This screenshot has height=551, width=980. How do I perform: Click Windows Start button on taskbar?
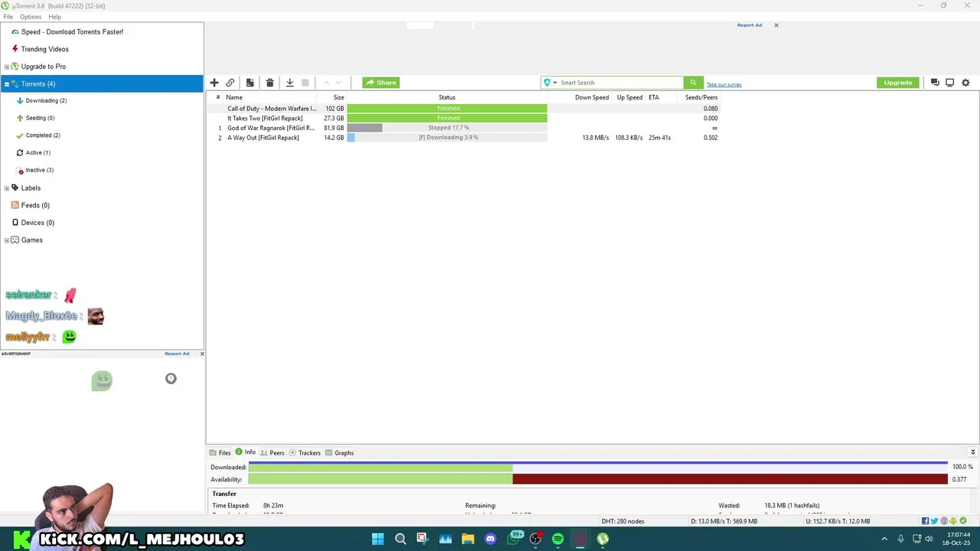coord(377,539)
